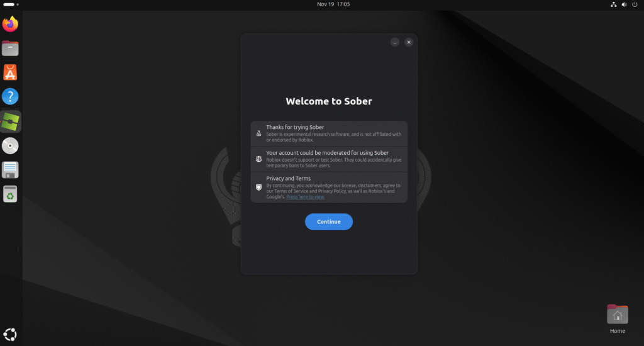
Task: Minimize the Sober welcome window
Action: [395, 42]
